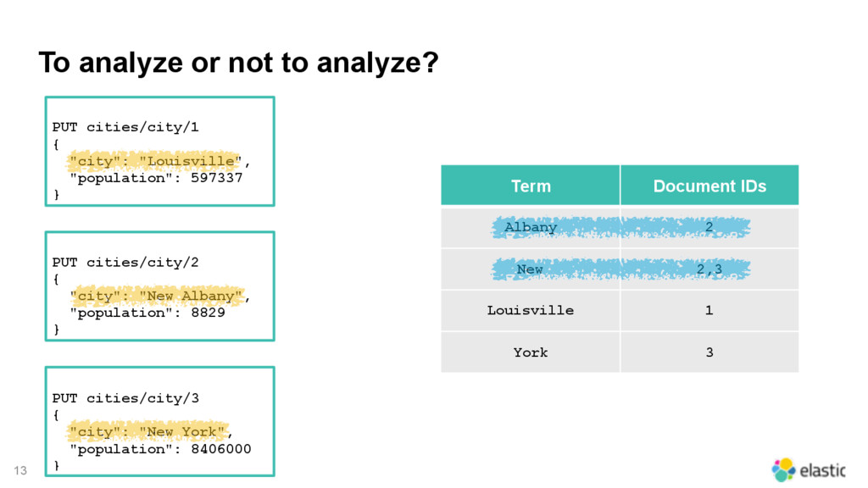Viewport: 868px width, 488px height.
Task: Click population 597337 line
Action: [156, 178]
